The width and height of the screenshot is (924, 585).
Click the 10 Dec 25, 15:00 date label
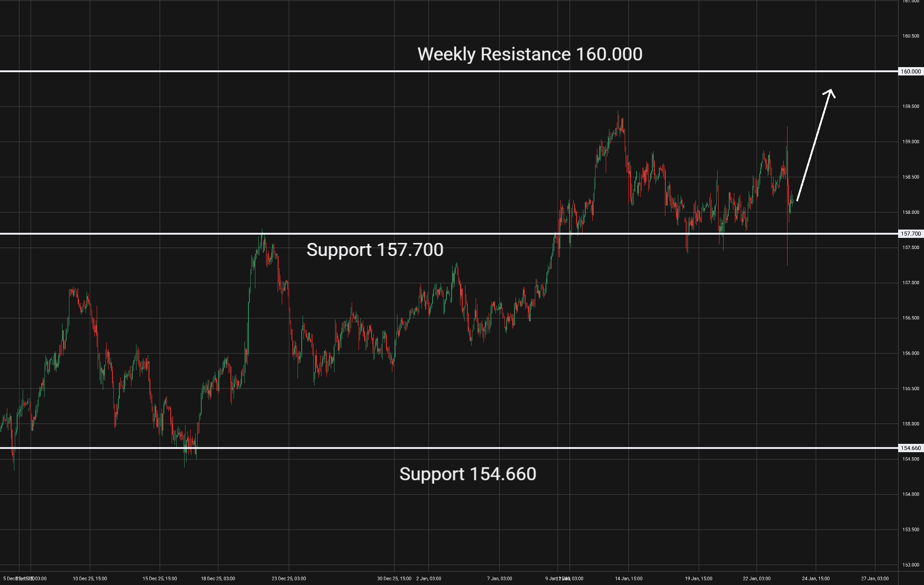90,579
